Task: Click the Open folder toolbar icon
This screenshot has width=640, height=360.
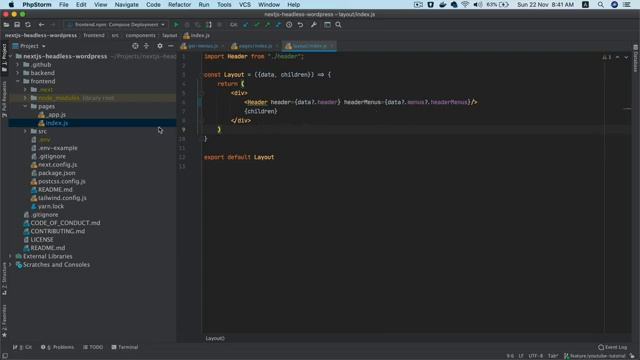Action: 6,25
